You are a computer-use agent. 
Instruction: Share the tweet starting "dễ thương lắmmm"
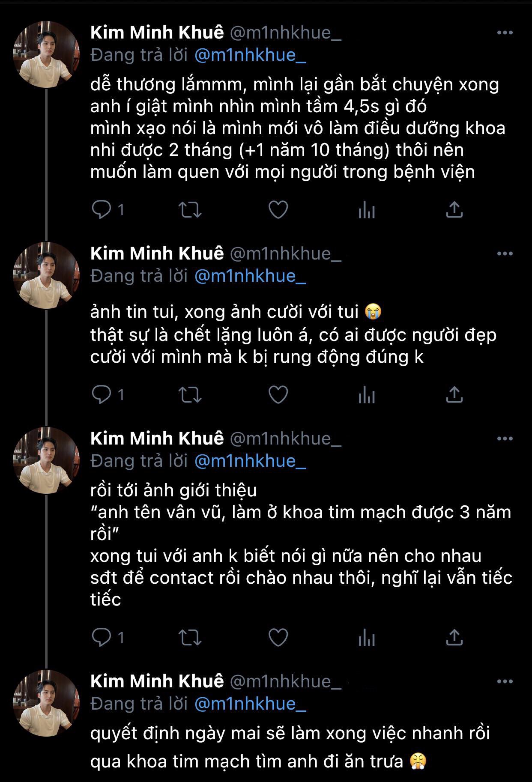tap(454, 209)
